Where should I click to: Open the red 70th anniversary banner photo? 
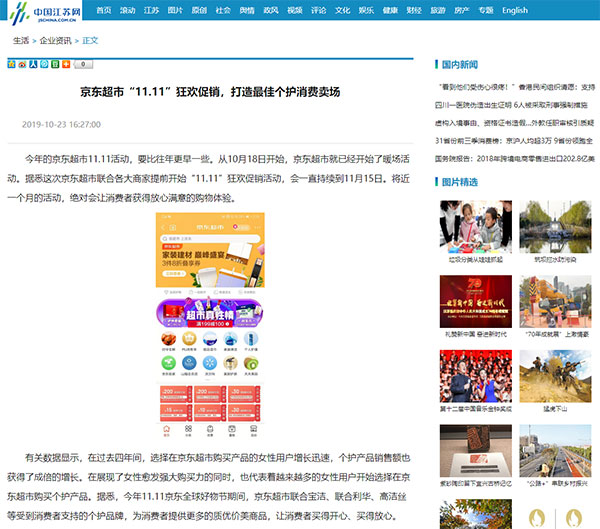(476, 301)
